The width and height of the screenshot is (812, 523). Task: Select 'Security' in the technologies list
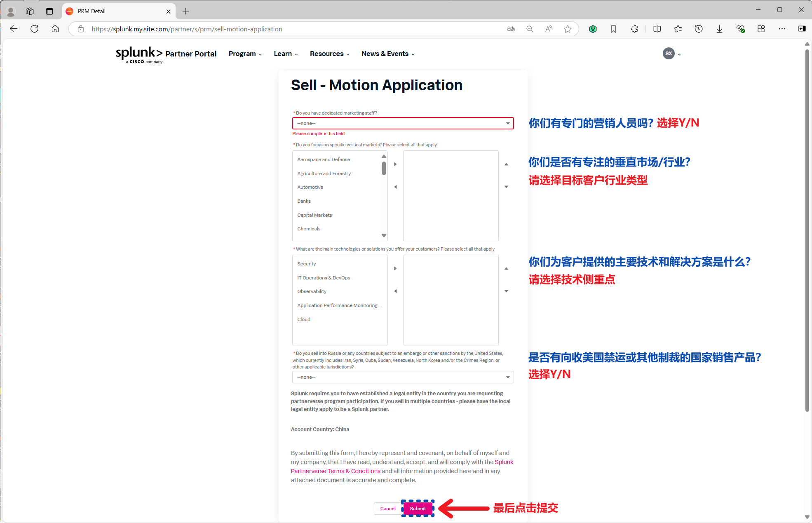[x=307, y=264]
